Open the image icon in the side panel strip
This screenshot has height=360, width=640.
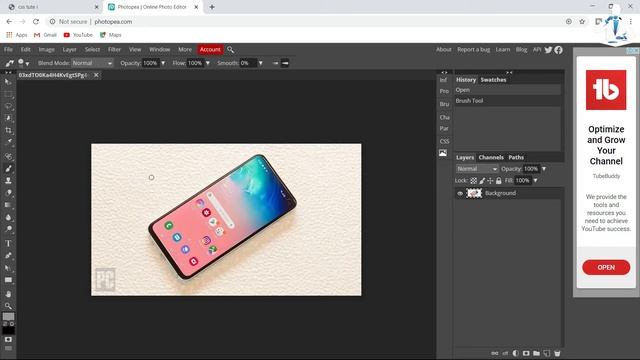(443, 153)
